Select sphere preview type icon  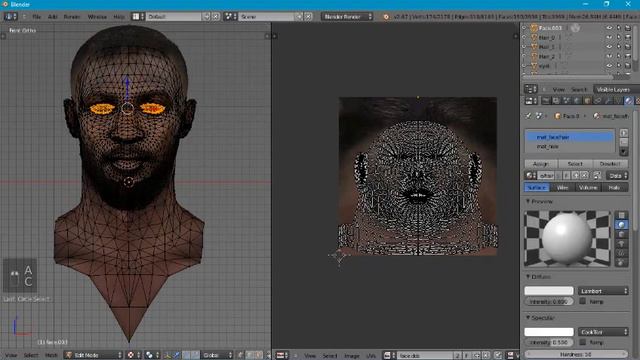pos(621,224)
